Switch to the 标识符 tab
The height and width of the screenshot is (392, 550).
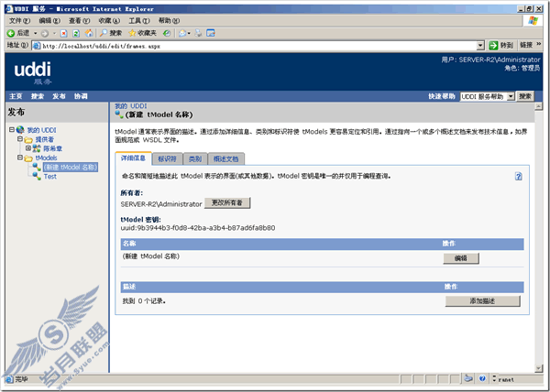[x=167, y=159]
